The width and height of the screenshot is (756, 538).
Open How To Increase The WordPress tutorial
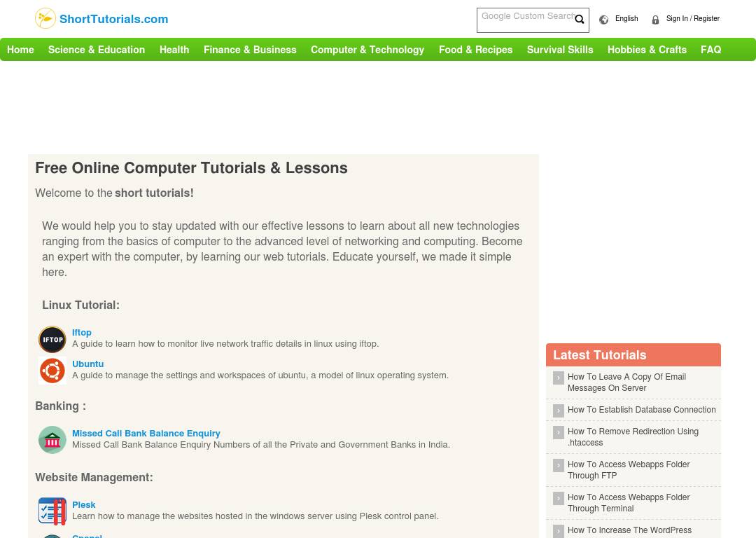coord(629,530)
